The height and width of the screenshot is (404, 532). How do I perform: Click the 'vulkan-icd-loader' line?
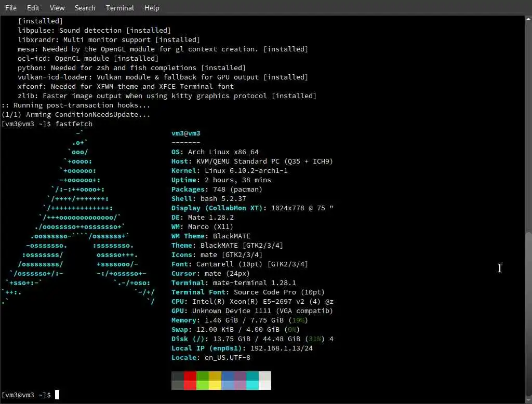[163, 77]
